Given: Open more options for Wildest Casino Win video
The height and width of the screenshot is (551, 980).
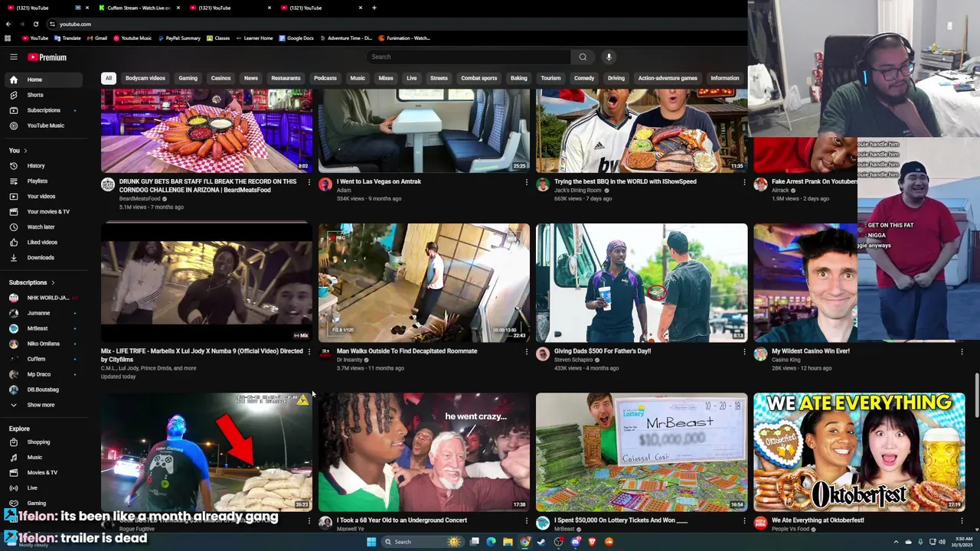Looking at the screenshot, I should [962, 352].
